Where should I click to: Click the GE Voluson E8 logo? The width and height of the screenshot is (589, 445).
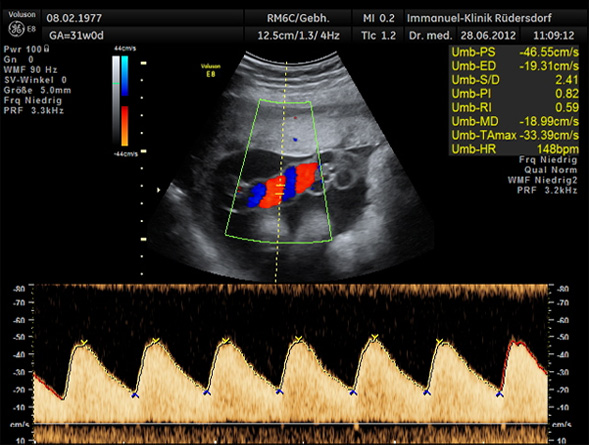tap(22, 24)
